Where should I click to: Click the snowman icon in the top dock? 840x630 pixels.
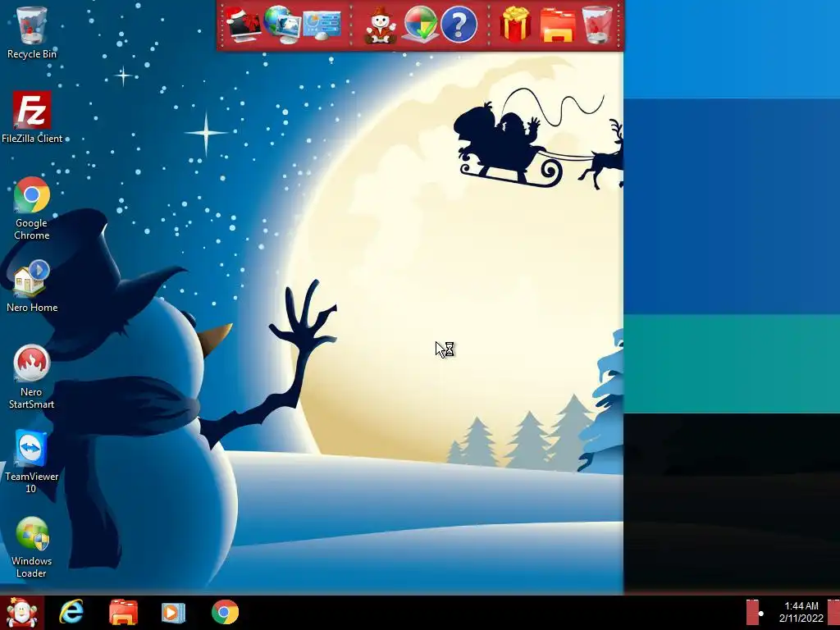tap(381, 25)
